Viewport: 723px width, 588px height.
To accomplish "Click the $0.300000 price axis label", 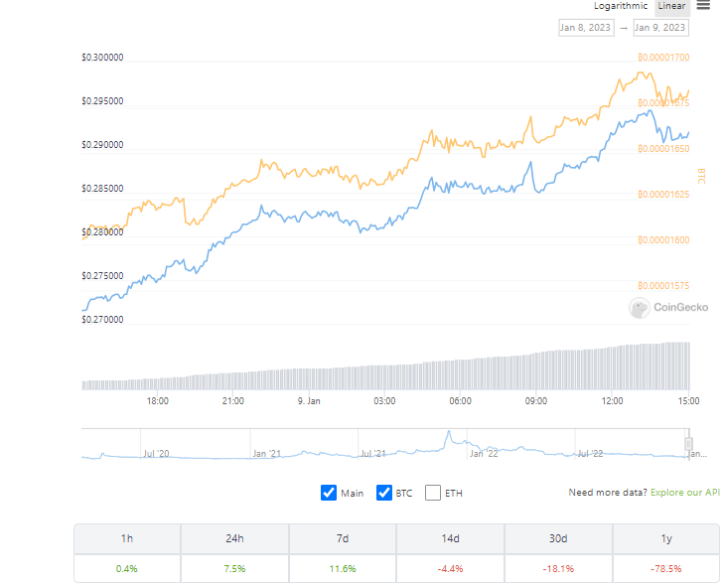I will click(102, 58).
